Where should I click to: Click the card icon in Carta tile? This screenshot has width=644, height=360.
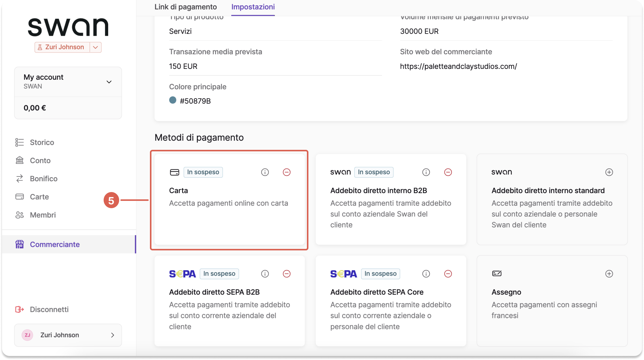click(174, 172)
